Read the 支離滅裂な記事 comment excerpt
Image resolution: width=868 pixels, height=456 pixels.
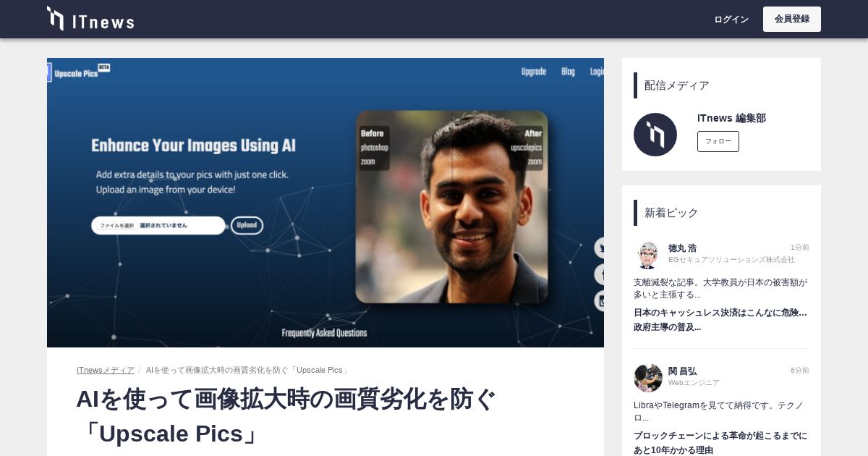(720, 288)
